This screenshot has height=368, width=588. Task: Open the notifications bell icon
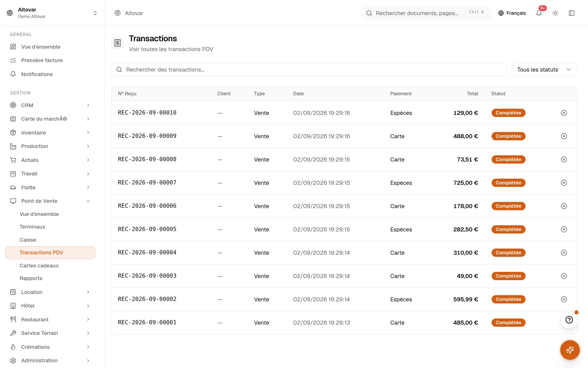pyautogui.click(x=539, y=13)
